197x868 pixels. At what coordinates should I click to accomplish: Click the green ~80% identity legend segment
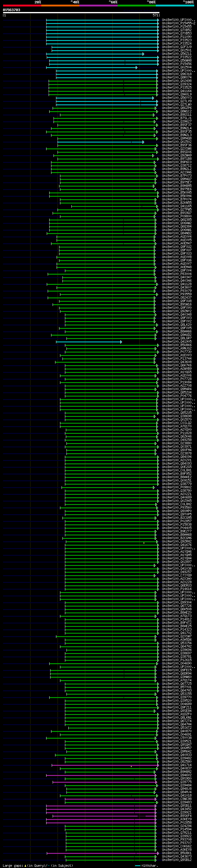(137, 6)
